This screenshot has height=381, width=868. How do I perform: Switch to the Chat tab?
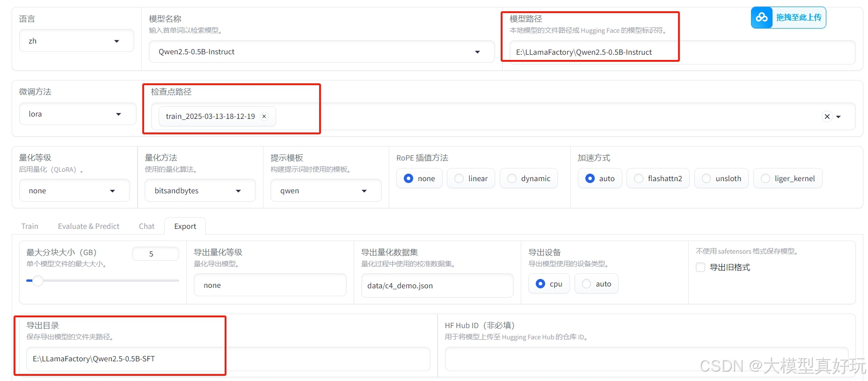pos(146,226)
